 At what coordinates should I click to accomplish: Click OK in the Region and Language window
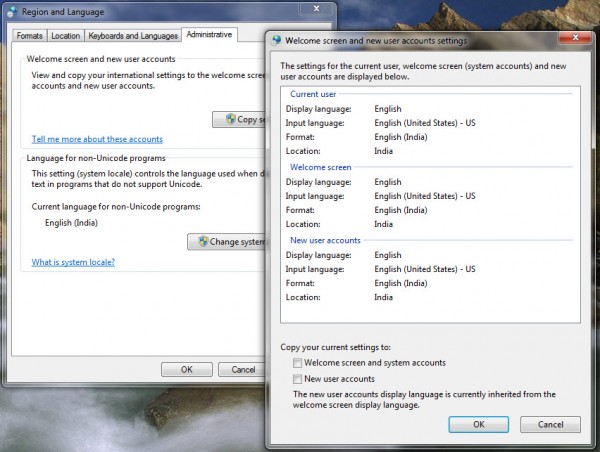pos(187,369)
